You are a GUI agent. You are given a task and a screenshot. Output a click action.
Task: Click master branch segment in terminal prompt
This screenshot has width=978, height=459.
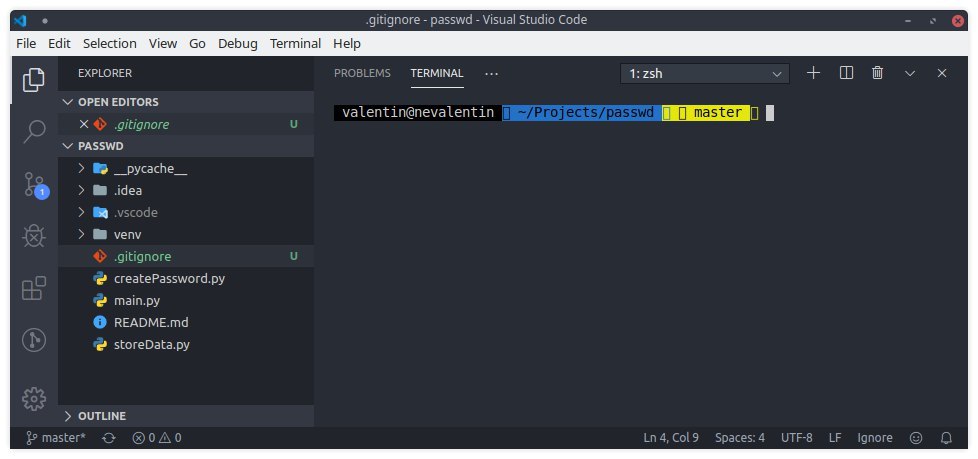[718, 113]
